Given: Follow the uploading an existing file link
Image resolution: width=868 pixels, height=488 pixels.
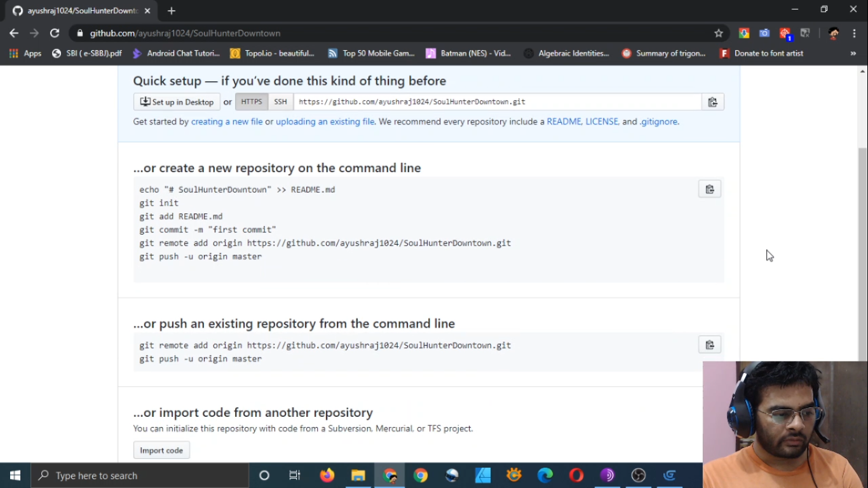Looking at the screenshot, I should coord(325,121).
